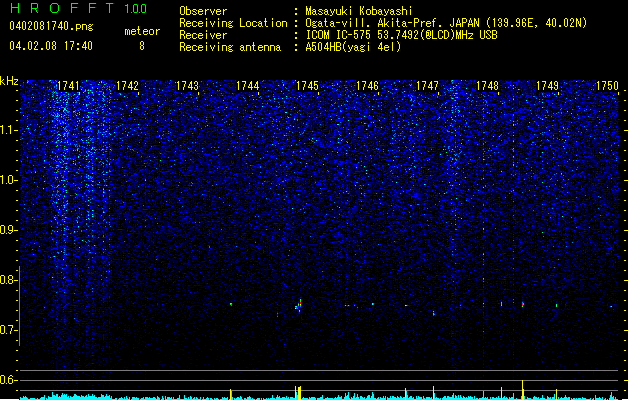The image size is (629, 400).
Task: Click the date stamp 04.02.08 17:40
Action: pos(51,46)
